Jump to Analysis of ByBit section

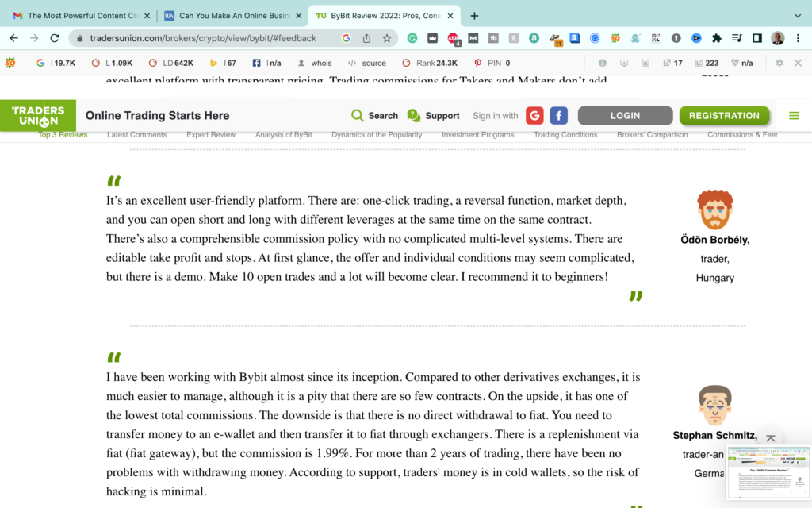coord(283,135)
